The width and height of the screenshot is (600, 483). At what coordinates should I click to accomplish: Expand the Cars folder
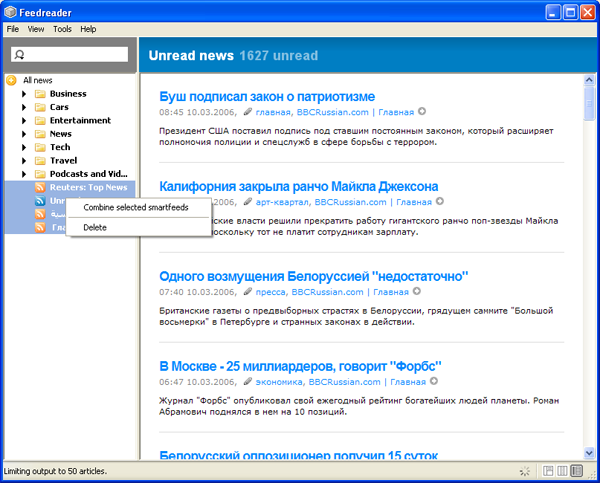tap(24, 107)
